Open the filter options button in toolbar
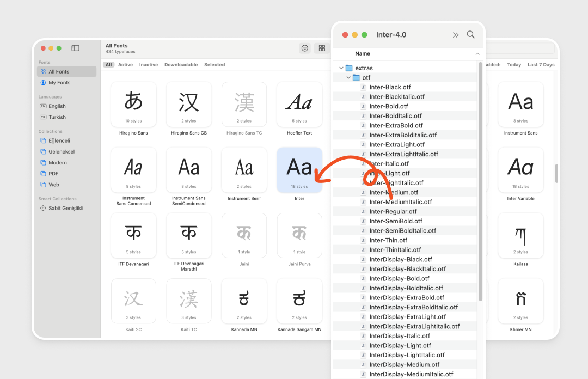Viewport: 588px width, 379px height. click(305, 48)
